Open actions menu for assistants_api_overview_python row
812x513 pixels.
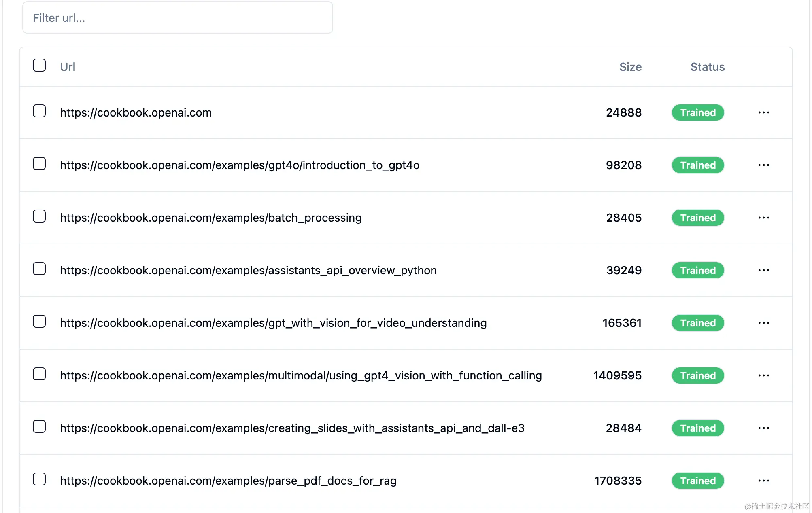pyautogui.click(x=763, y=270)
